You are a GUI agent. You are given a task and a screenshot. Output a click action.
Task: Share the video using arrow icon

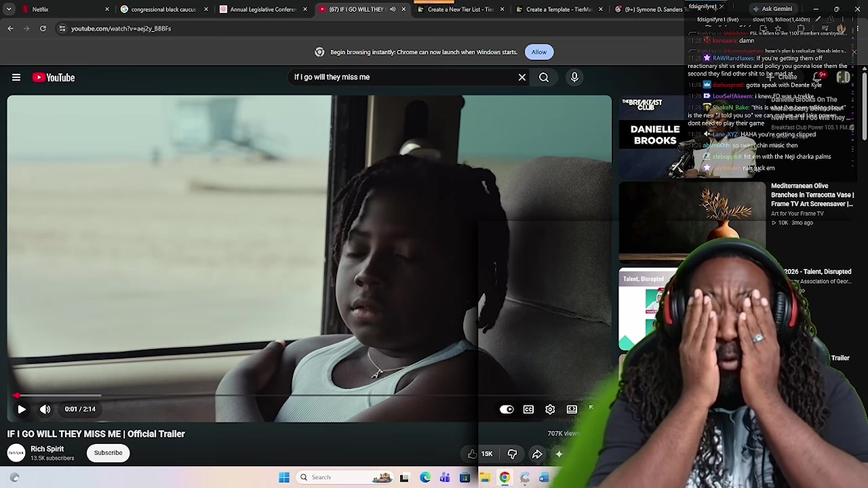pyautogui.click(x=536, y=454)
